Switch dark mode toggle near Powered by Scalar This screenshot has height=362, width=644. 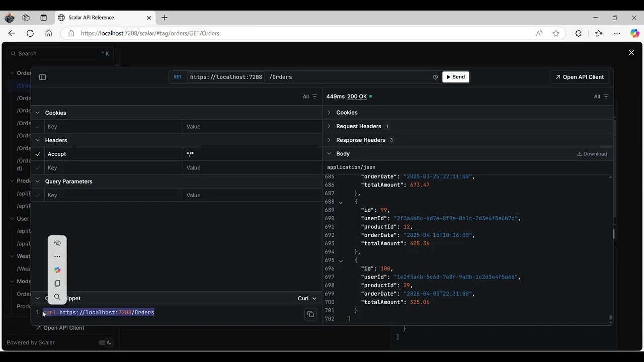pos(106,342)
